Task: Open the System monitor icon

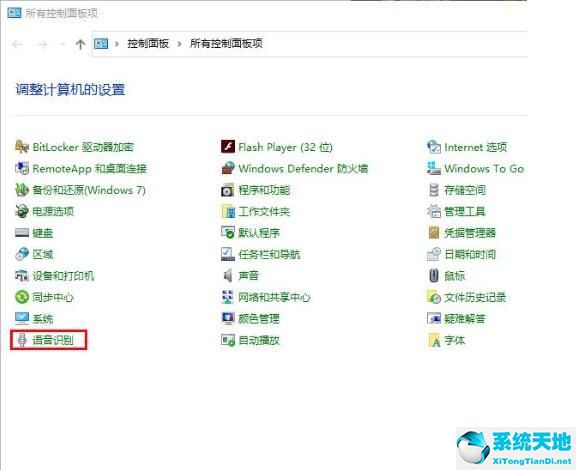Action: pos(22,318)
